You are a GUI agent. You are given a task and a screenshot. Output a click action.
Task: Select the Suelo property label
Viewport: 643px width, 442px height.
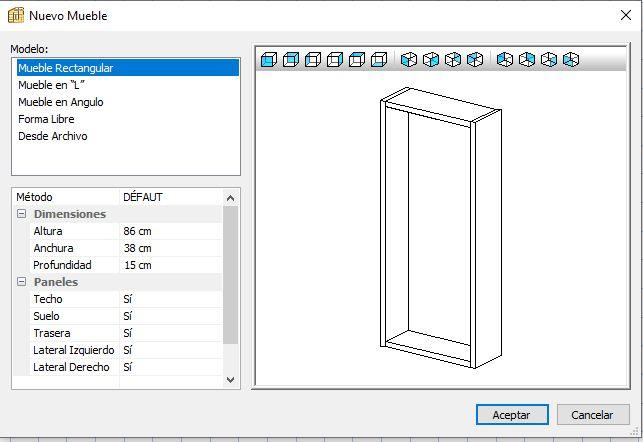click(46, 316)
